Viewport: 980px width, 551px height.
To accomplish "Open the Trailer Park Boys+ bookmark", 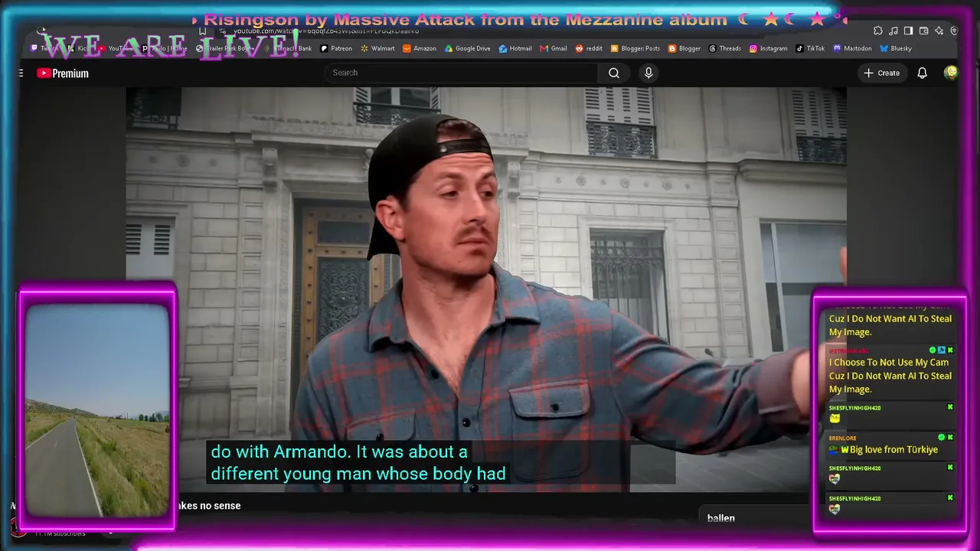I will (226, 48).
